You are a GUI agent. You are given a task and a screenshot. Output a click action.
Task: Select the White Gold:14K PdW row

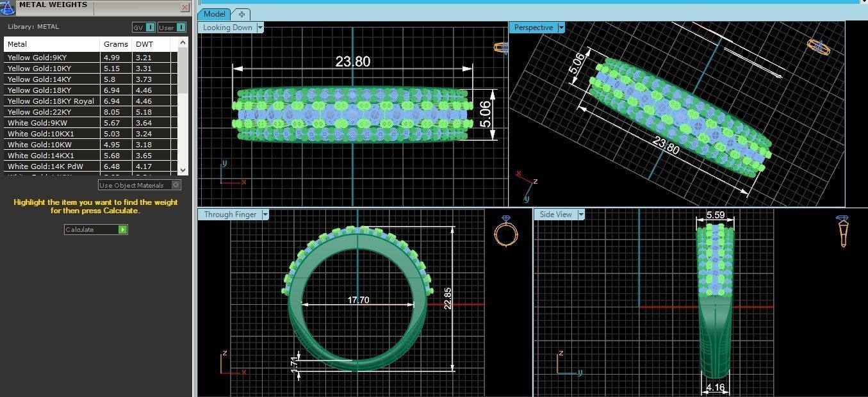[90, 166]
